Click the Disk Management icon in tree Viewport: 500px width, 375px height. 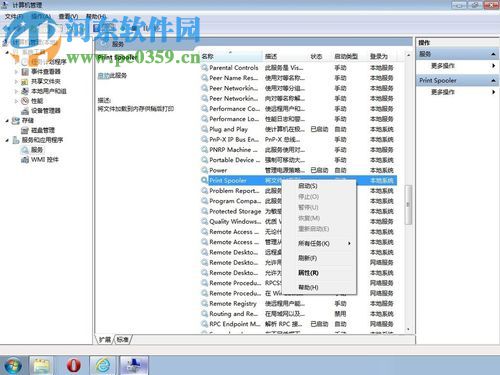click(x=25, y=130)
